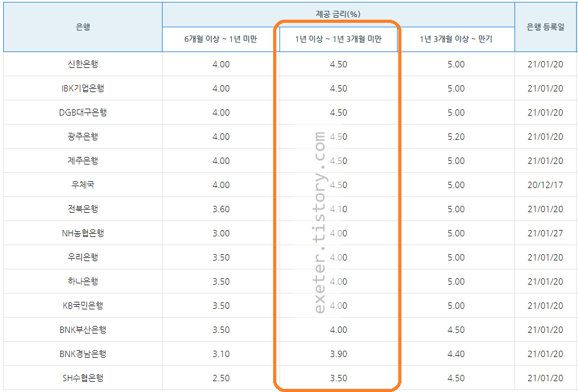Click the IBK기업은행 bank name
The height and width of the screenshot is (392, 578).
coord(83,88)
